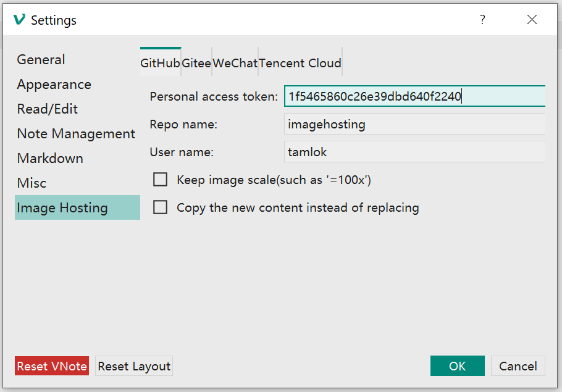Click the Personal access token label
Viewport: 562px width, 392px height.
tap(214, 96)
